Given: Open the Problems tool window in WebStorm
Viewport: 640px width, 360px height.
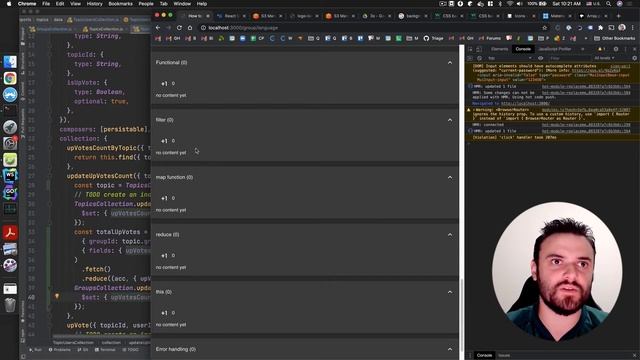Looking at the screenshot, I should 60,350.
